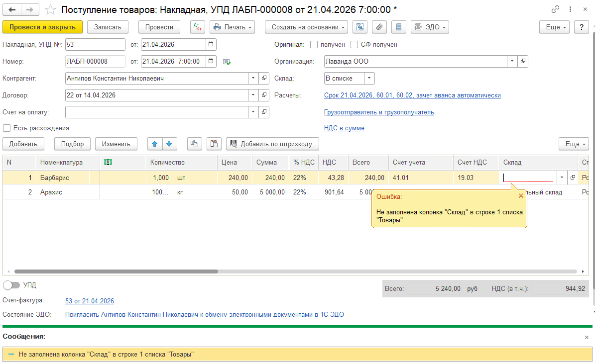Open selected Склад item in row 1
This screenshot has width=595, height=364.
click(573, 178)
